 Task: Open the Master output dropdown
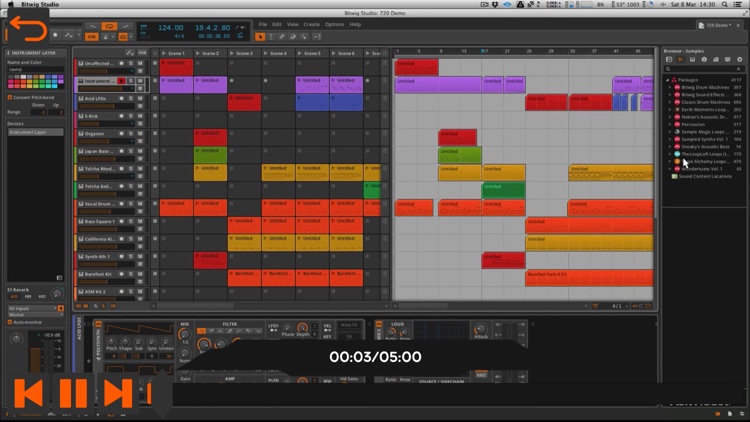click(35, 315)
